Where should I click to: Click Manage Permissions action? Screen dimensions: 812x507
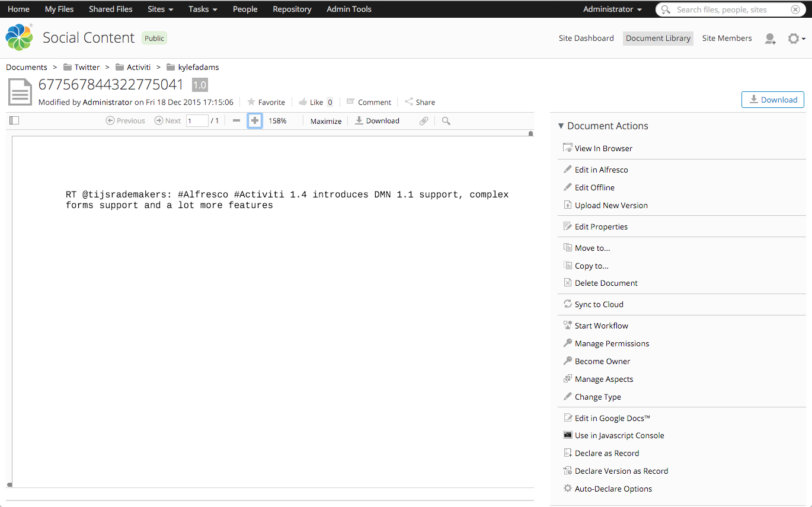pos(612,343)
